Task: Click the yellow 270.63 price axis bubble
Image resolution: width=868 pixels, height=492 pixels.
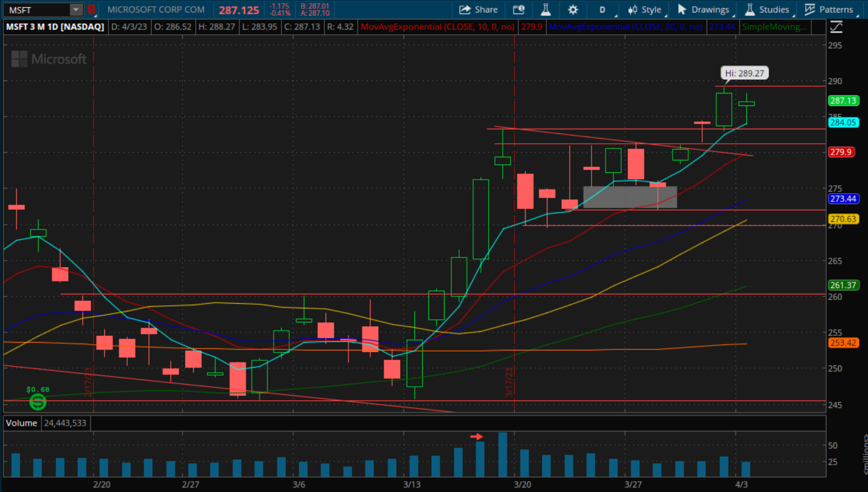Action: pyautogui.click(x=843, y=219)
